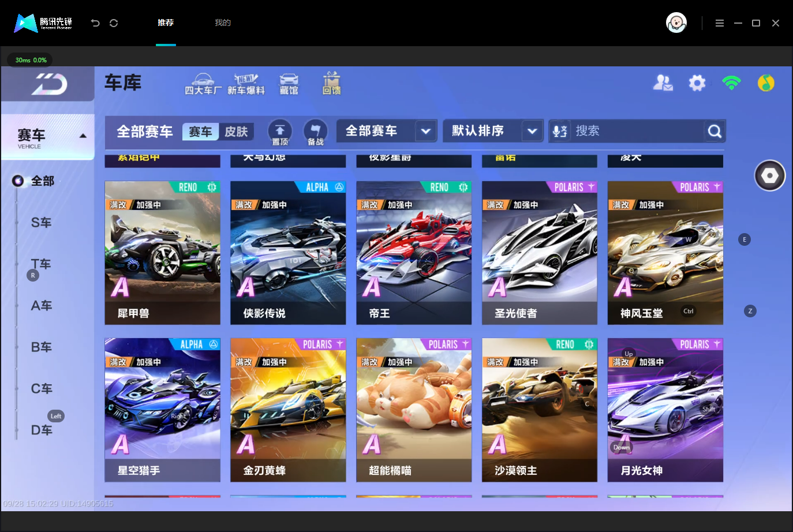
Task: Click the 置顶 pin-to-top button
Action: point(280,132)
